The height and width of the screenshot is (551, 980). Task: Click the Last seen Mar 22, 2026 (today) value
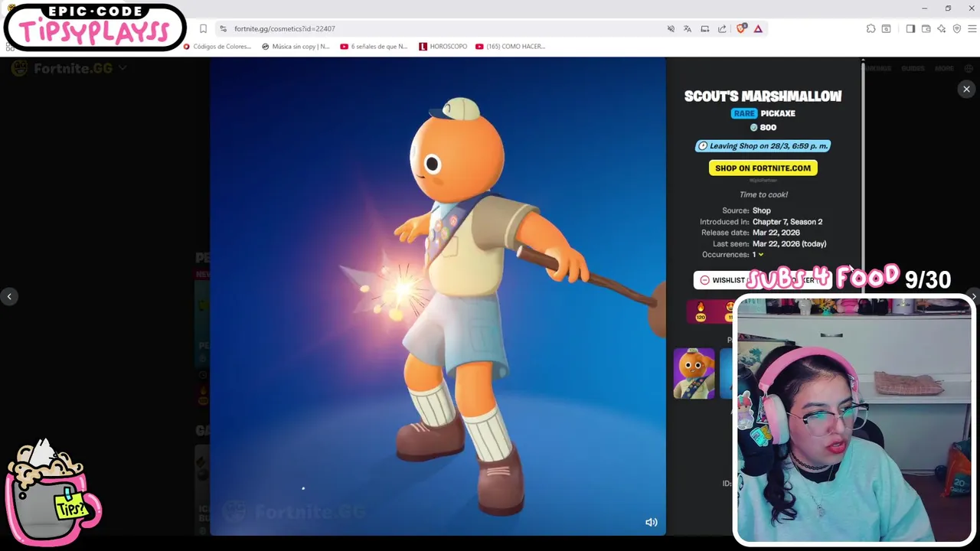(x=789, y=243)
